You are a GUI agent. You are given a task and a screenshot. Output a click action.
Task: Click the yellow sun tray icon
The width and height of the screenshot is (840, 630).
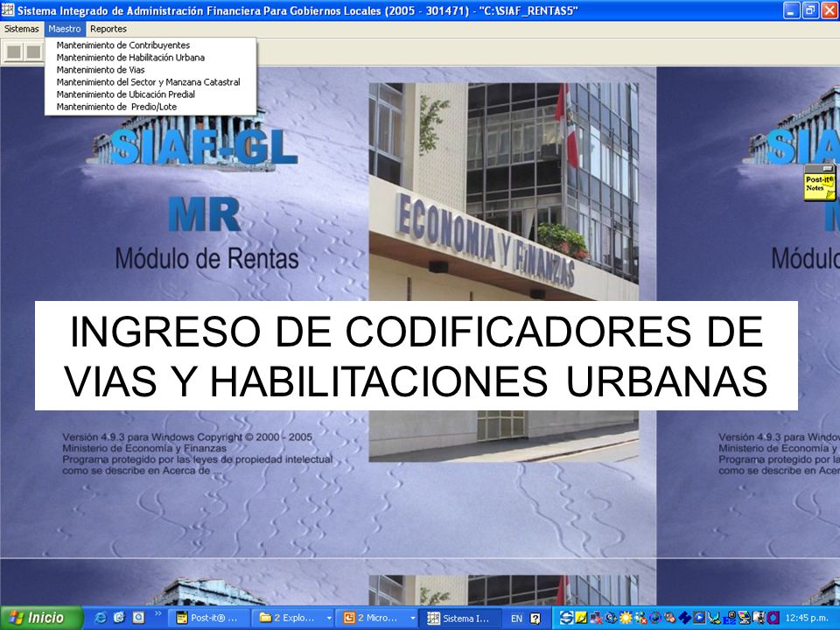coord(625,619)
